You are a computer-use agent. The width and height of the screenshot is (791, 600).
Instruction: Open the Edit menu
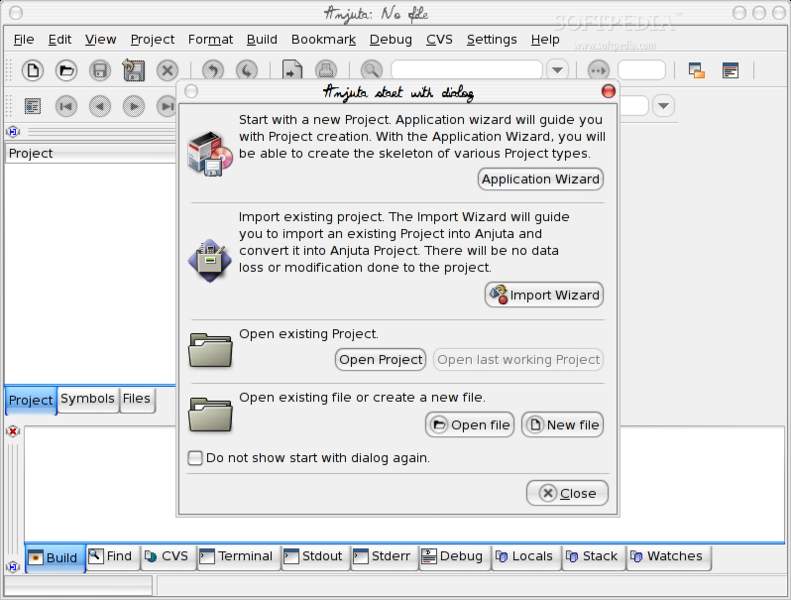[x=60, y=39]
